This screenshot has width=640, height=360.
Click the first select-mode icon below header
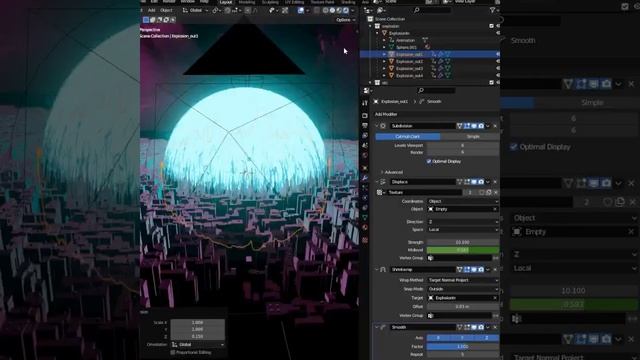pyautogui.click(x=146, y=20)
